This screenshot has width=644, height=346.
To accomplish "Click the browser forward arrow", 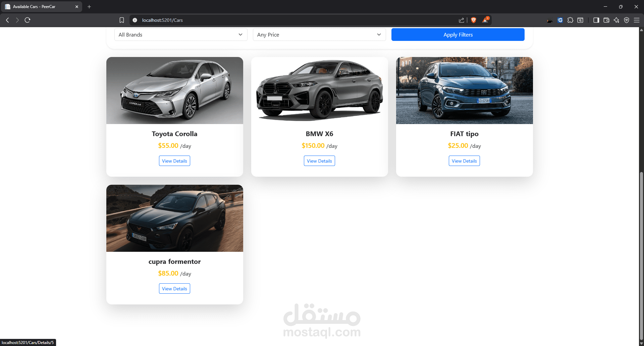I will coord(17,20).
